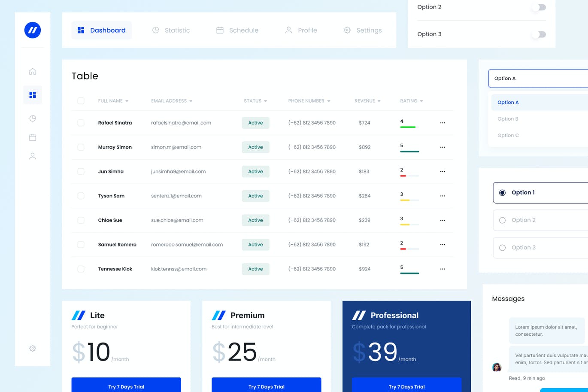
Task: Select the Option 3 radio button
Action: [x=502, y=248]
